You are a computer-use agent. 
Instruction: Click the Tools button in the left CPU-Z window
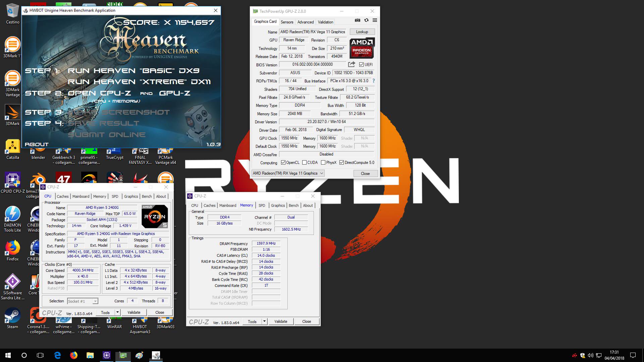(105, 312)
